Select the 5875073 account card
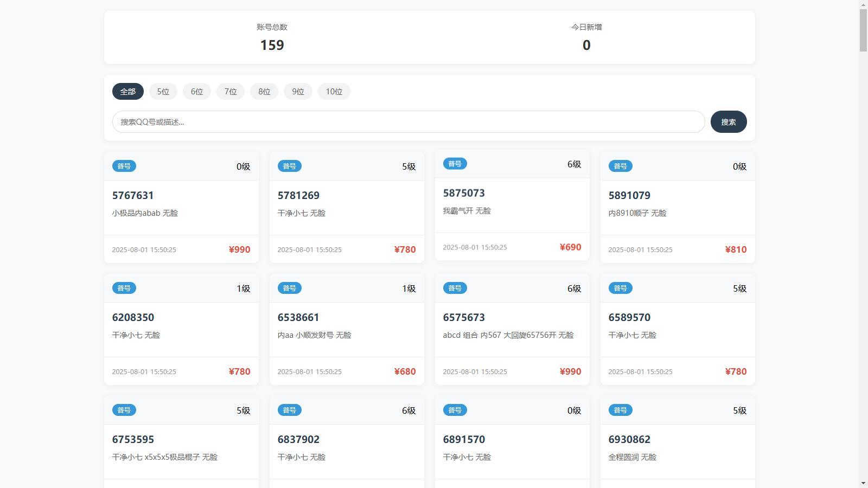This screenshot has height=488, width=868. point(512,206)
